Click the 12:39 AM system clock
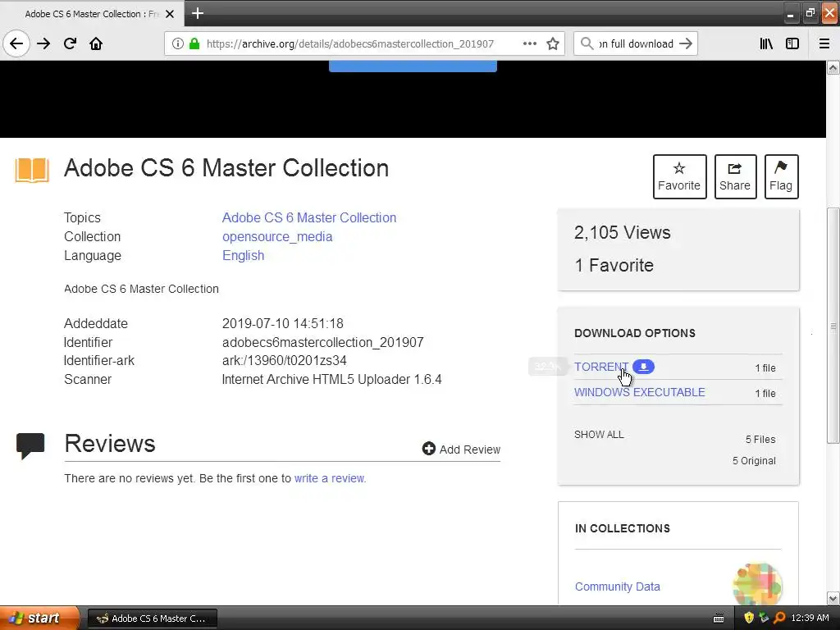 (x=810, y=618)
